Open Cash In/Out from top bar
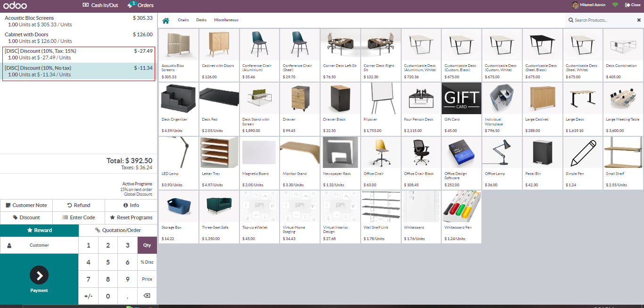This screenshot has width=644, height=308. pyautogui.click(x=100, y=5)
